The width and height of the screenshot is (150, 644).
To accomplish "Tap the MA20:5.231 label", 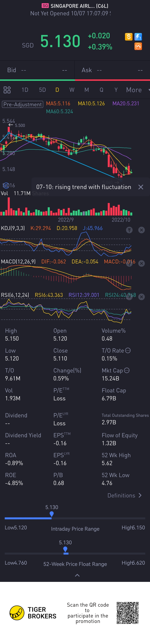I will 126,104.
